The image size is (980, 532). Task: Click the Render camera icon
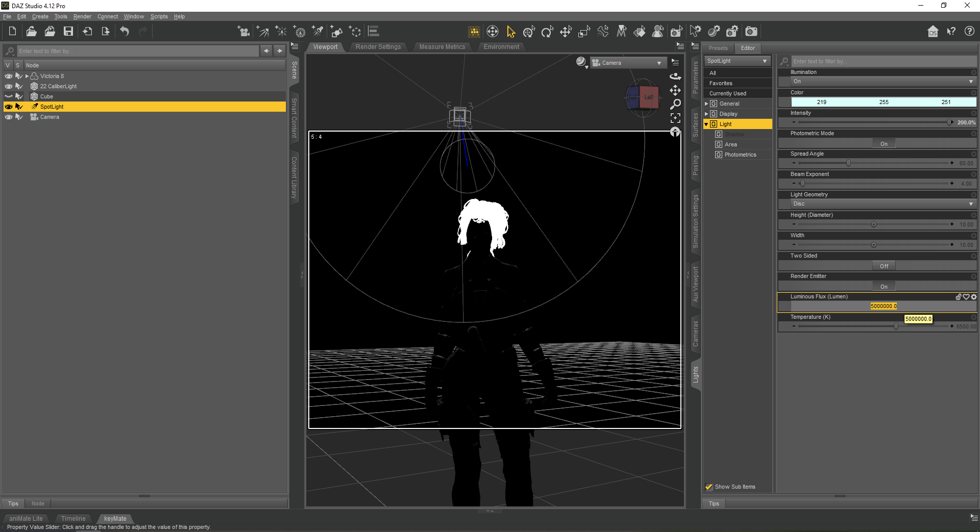click(x=751, y=32)
